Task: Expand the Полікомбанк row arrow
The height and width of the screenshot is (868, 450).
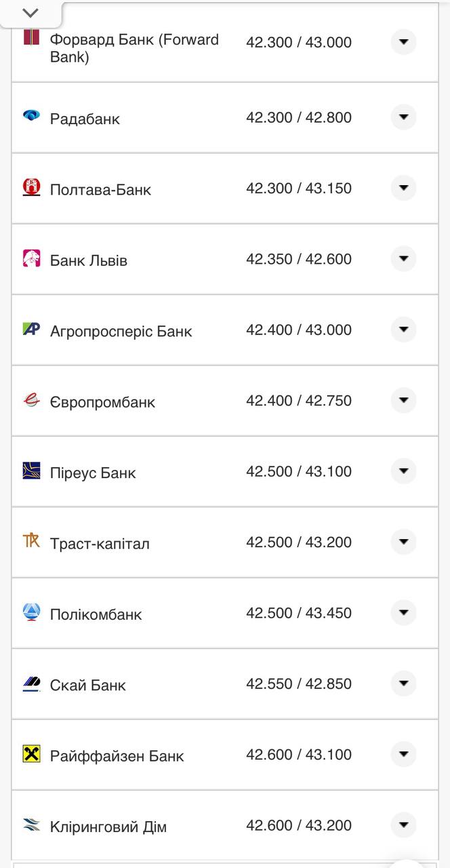Action: [403, 613]
